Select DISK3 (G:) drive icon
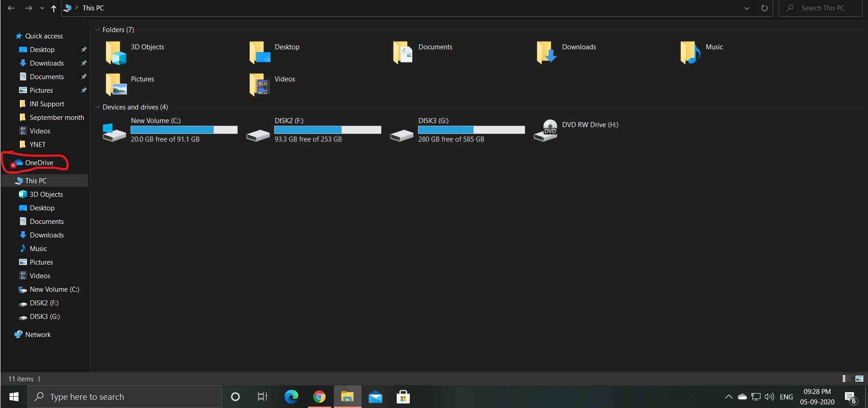Viewport: 868px width, 408px height. click(402, 135)
